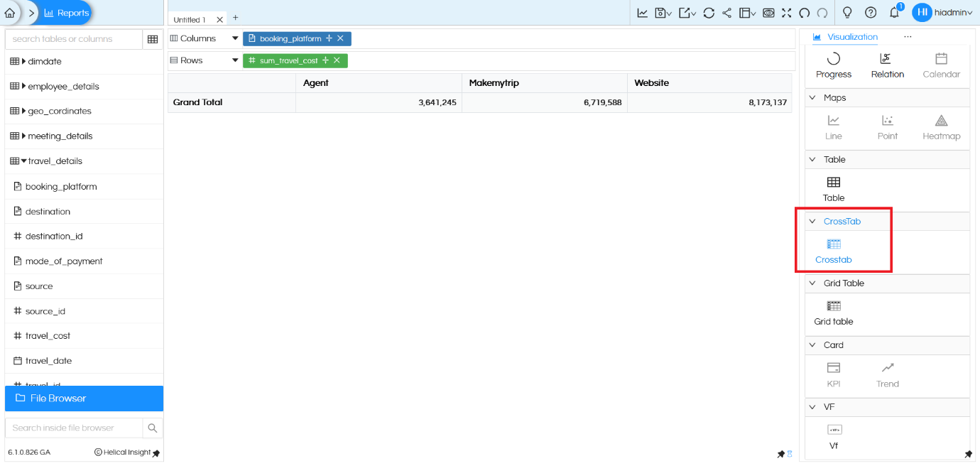Select the Grid table visualization

pyautogui.click(x=834, y=313)
